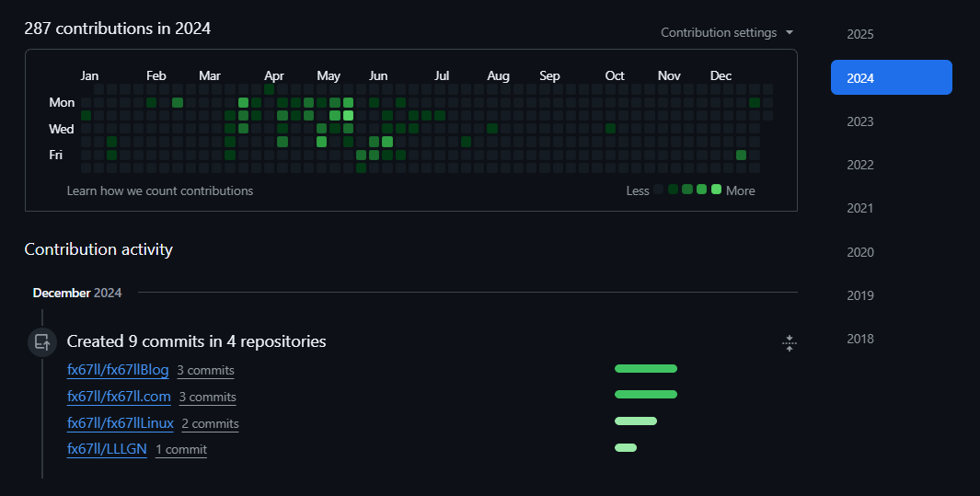Open the fx67ll/LLLGN repository link
The width and height of the screenshot is (980, 496).
point(107,448)
